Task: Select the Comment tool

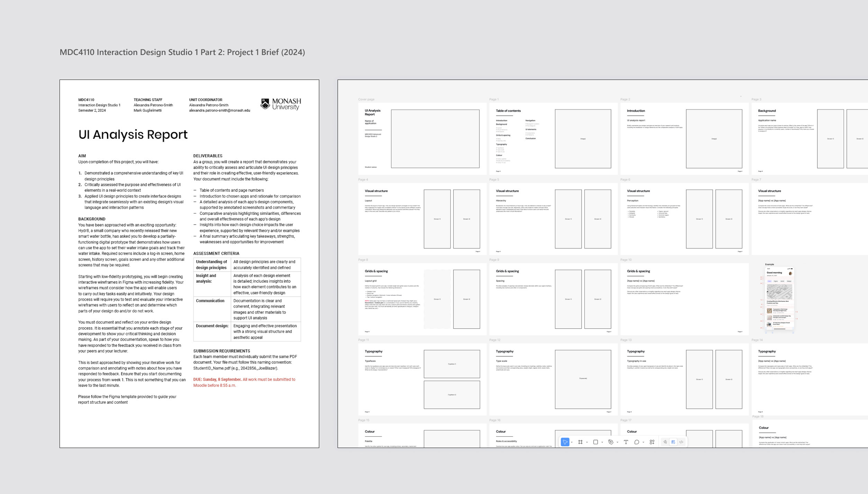Action: [x=636, y=442]
